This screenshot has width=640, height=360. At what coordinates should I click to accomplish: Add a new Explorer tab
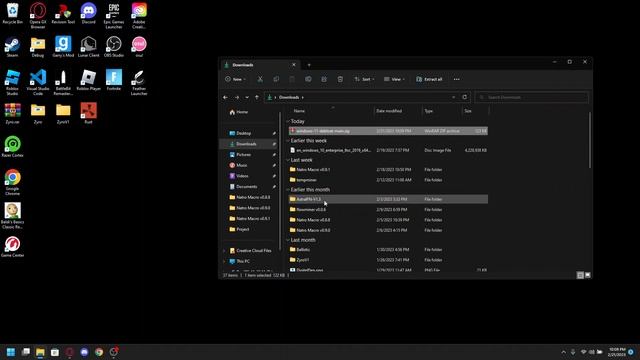point(309,65)
